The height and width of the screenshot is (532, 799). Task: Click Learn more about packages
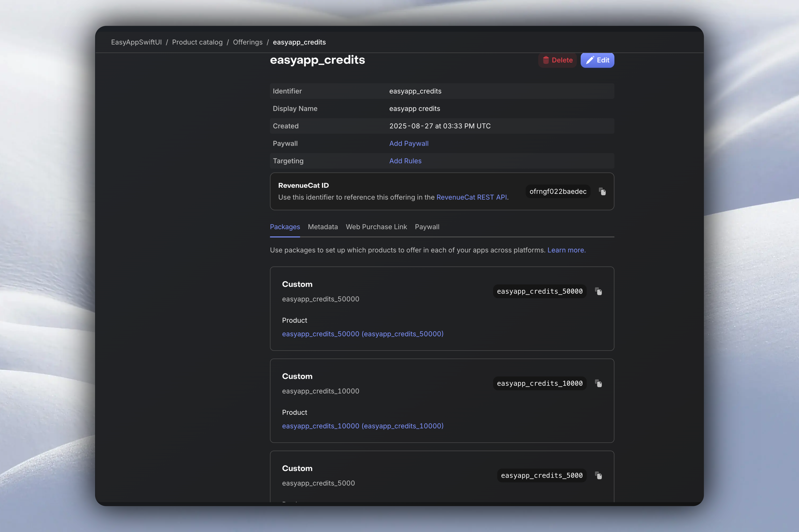(566, 250)
